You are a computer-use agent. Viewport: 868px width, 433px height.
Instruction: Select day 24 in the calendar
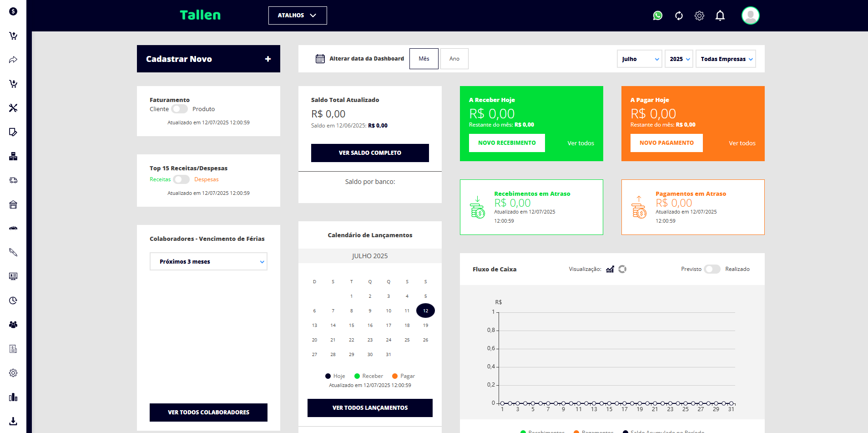coord(388,340)
